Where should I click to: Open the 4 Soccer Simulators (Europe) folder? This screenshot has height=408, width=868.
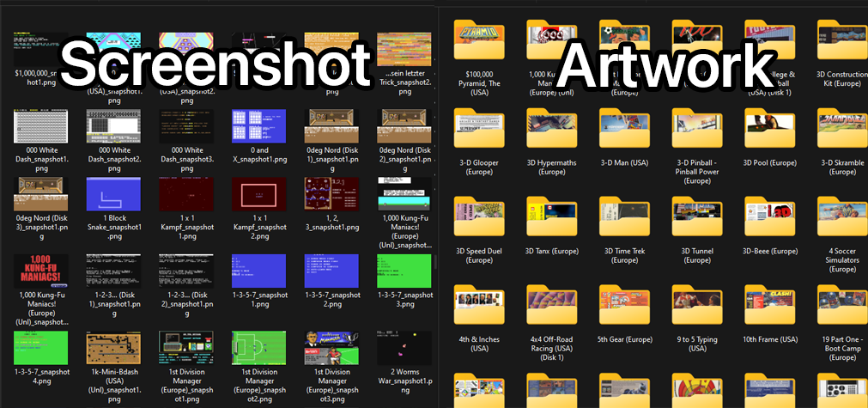click(842, 216)
